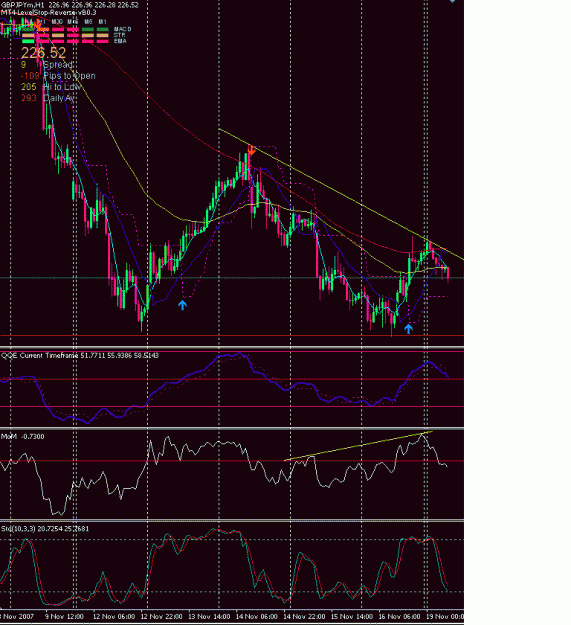Click the Daily Av label
The width and height of the screenshot is (571, 625).
point(59,98)
